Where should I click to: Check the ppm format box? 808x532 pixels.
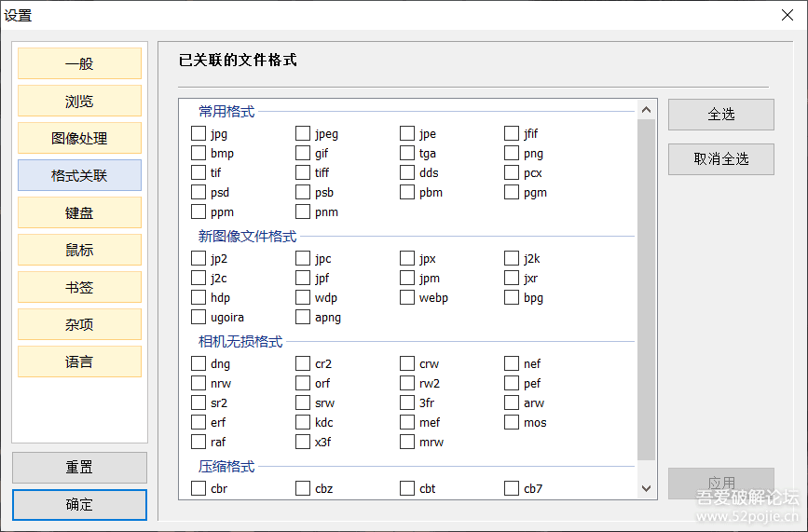coord(199,211)
